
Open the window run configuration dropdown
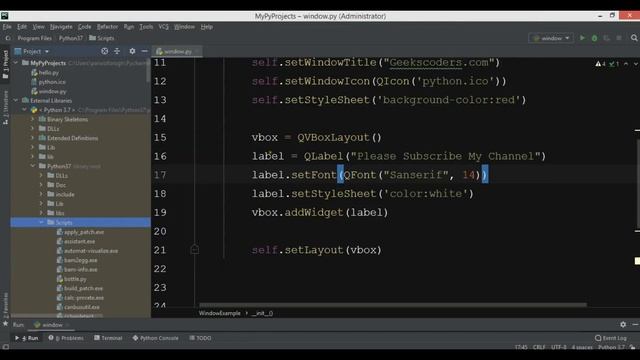(x=551, y=38)
